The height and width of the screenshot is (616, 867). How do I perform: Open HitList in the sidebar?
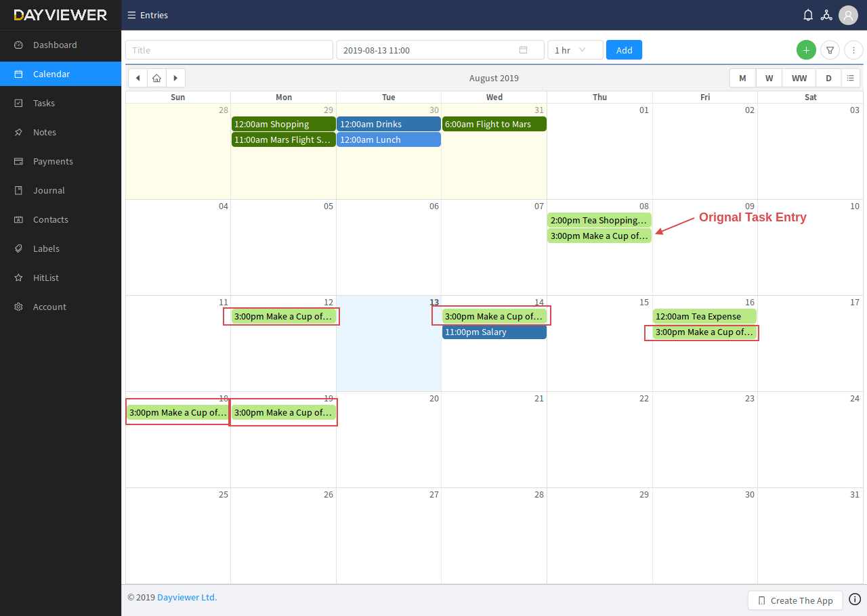(x=60, y=278)
